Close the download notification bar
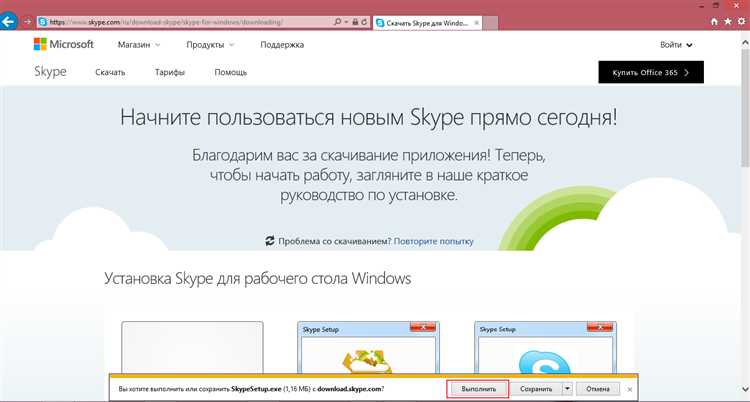750x402 pixels. pos(630,389)
